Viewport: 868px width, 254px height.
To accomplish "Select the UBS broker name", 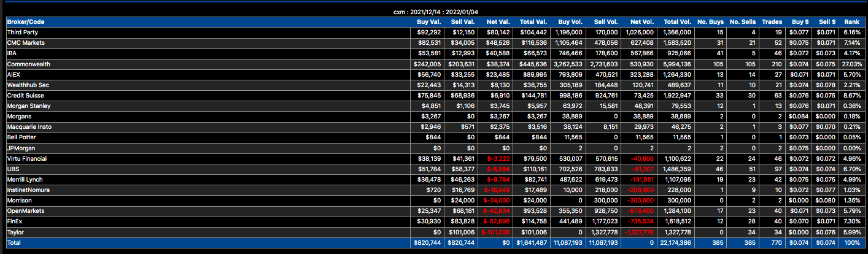I will [13, 169].
